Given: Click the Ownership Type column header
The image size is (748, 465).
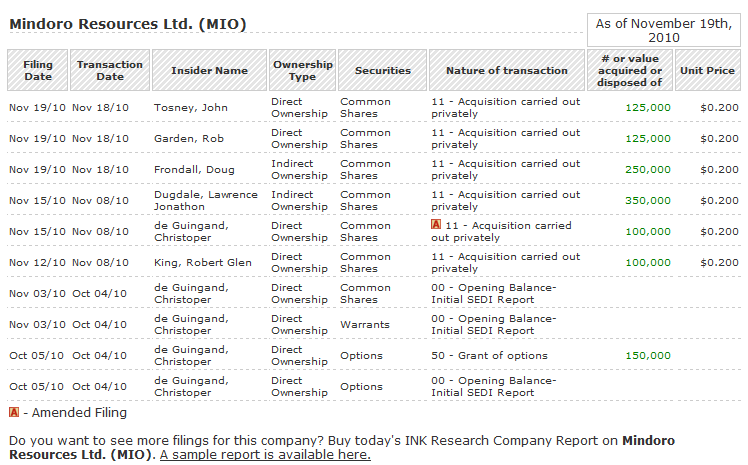Looking at the screenshot, I should click(x=302, y=71).
